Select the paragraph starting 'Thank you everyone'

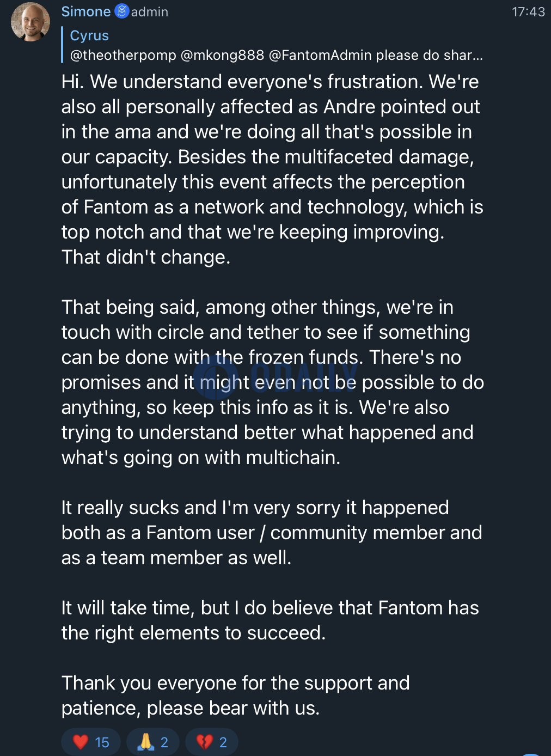click(x=235, y=696)
